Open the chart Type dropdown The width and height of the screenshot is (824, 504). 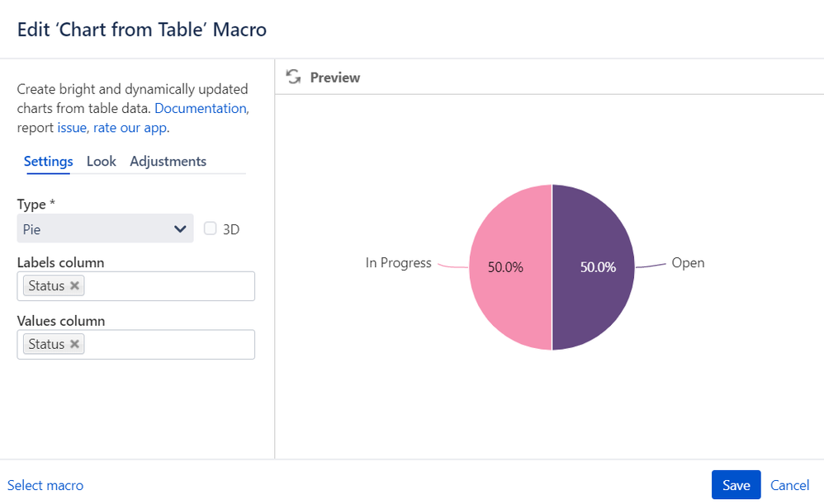[x=105, y=228]
